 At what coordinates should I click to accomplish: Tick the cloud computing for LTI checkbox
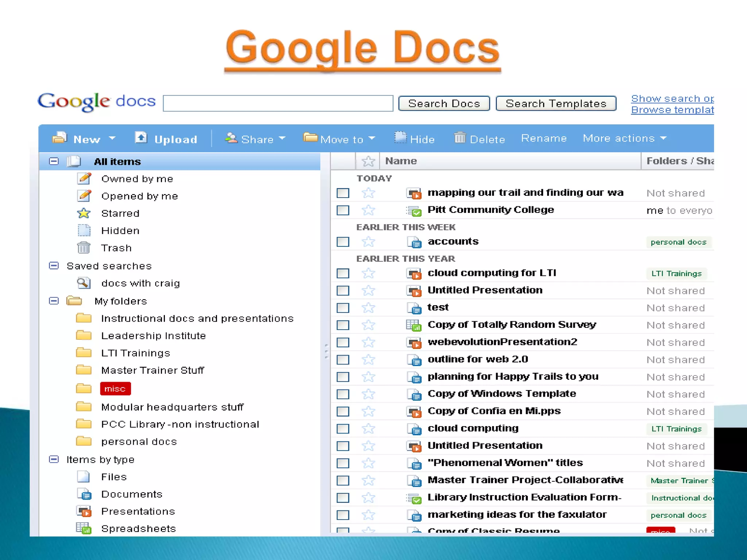coord(343,273)
